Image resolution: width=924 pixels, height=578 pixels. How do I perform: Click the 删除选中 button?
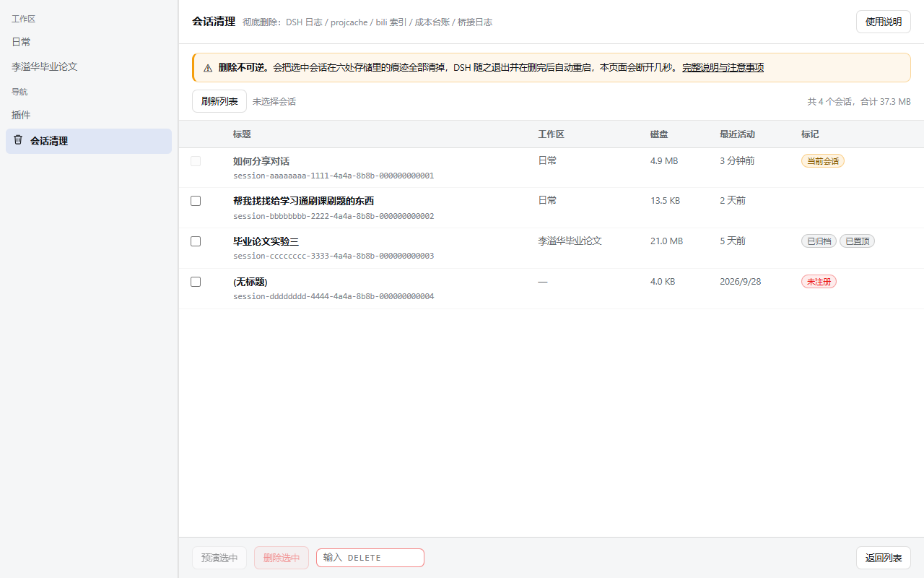pos(282,558)
